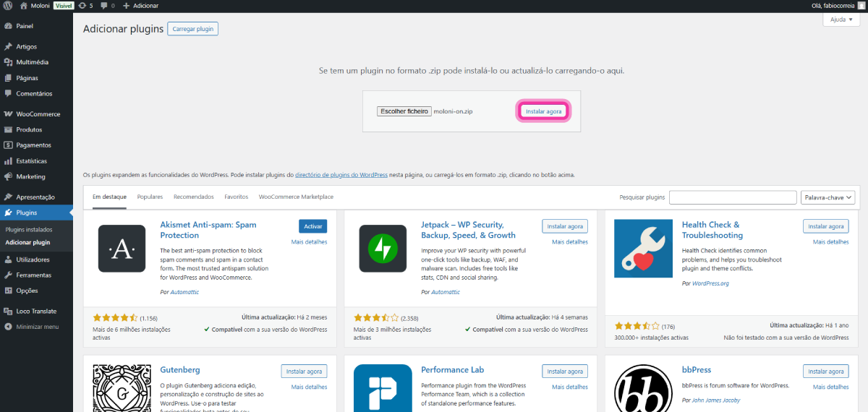Switch to the Favoritos tab
Screen dimensions: 868x412
coord(237,197)
